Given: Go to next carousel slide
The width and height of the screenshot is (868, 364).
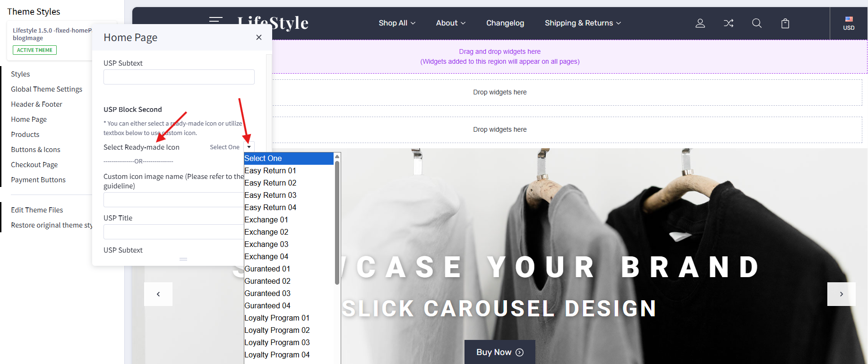Looking at the screenshot, I should pyautogui.click(x=841, y=294).
